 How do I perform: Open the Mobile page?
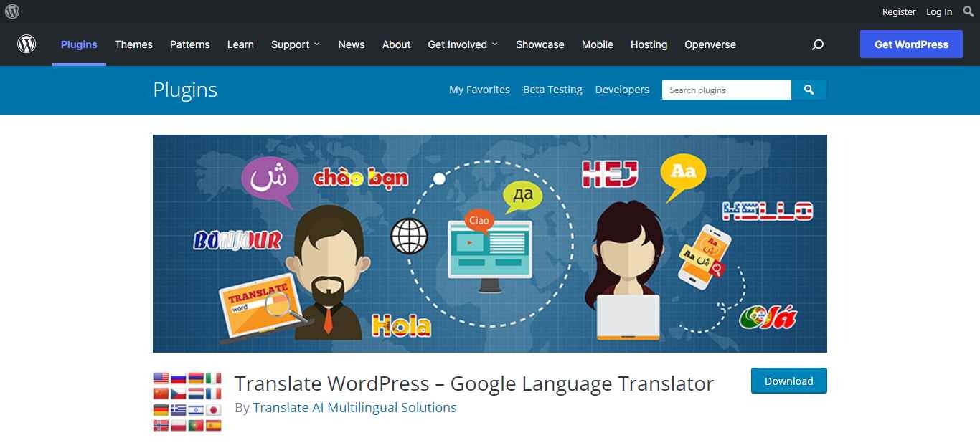(x=598, y=44)
